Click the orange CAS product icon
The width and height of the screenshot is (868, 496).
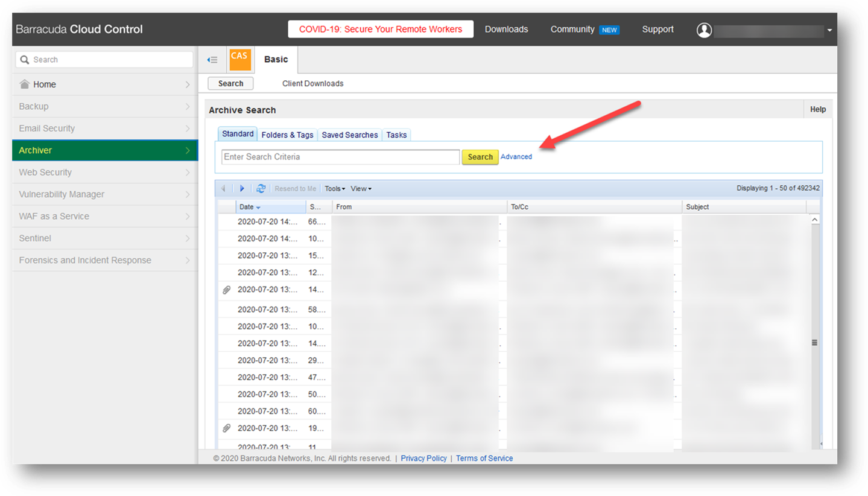(239, 60)
